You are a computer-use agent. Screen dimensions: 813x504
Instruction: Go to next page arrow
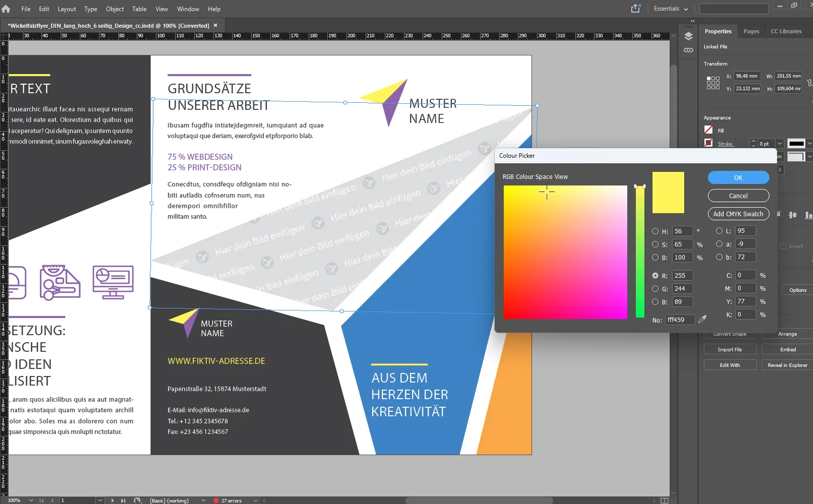coord(112,500)
